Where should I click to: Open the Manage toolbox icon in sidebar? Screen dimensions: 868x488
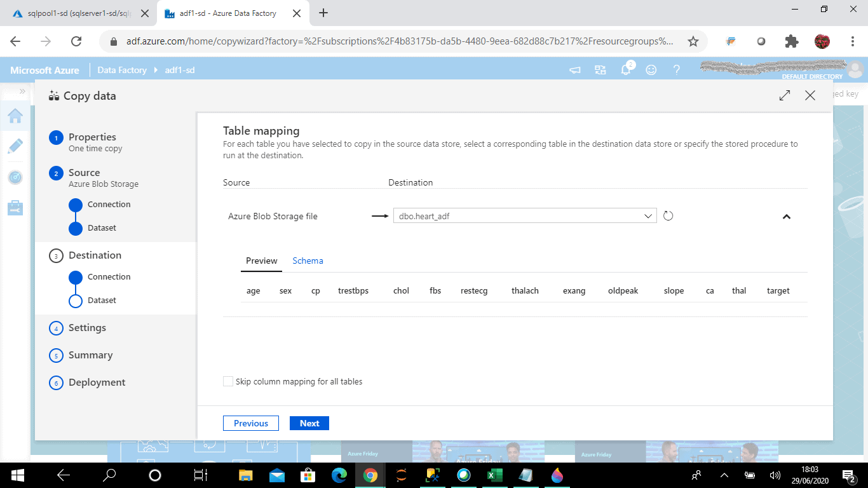tap(15, 208)
